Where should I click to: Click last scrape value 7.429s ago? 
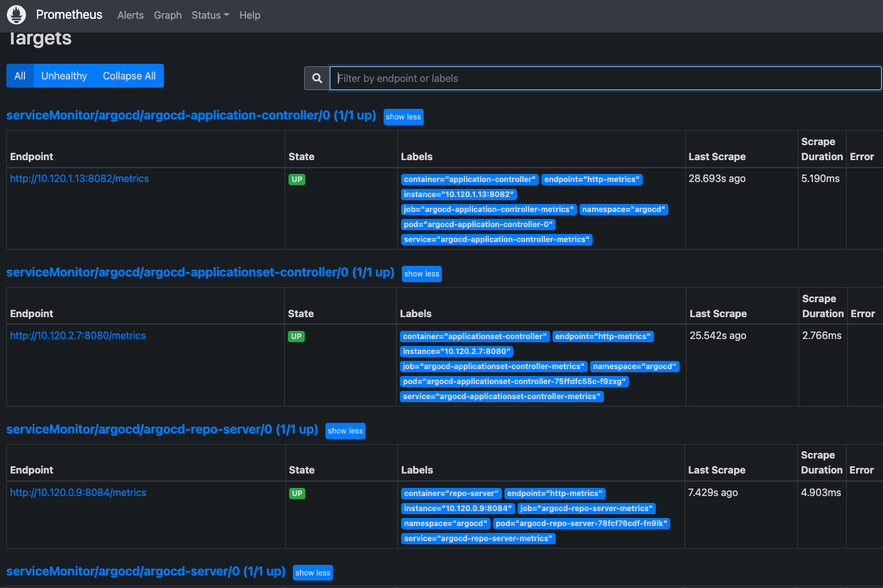coord(713,492)
